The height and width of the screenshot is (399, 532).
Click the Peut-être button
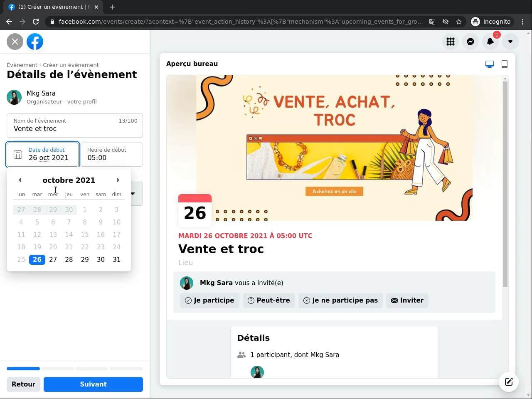tap(269, 300)
